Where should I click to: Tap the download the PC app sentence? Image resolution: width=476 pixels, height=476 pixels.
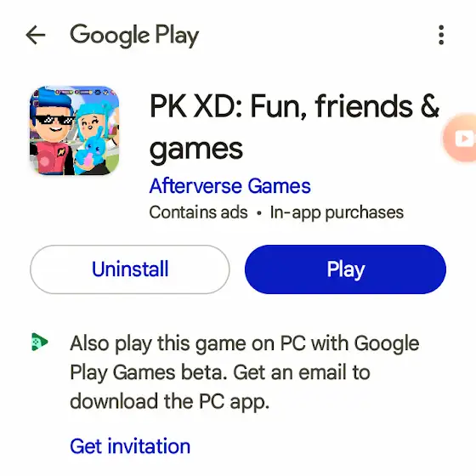click(x=170, y=401)
